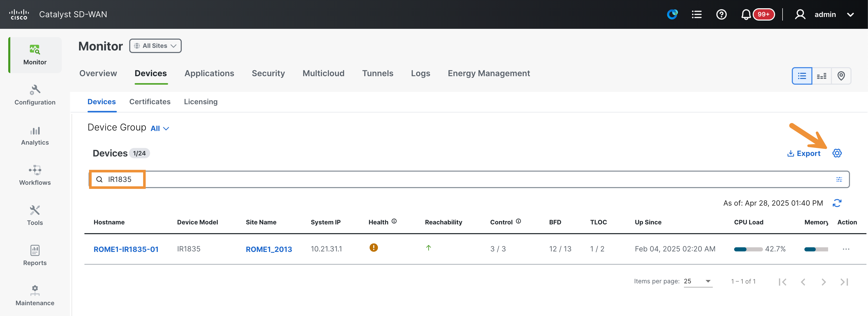Open Maintenance in the sidebar
Viewport: 868px width, 316px height.
(35, 296)
